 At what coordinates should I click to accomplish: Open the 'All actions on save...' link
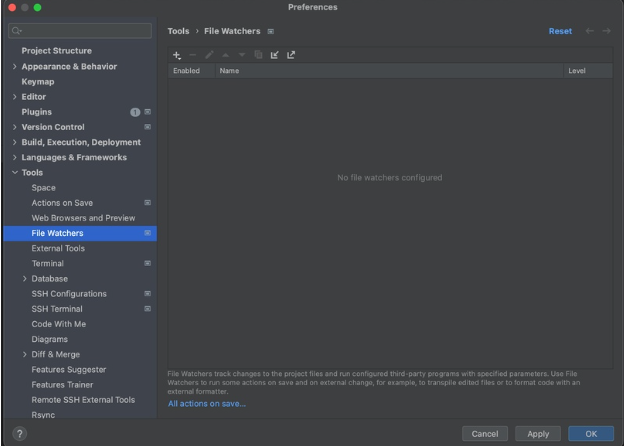coord(206,403)
